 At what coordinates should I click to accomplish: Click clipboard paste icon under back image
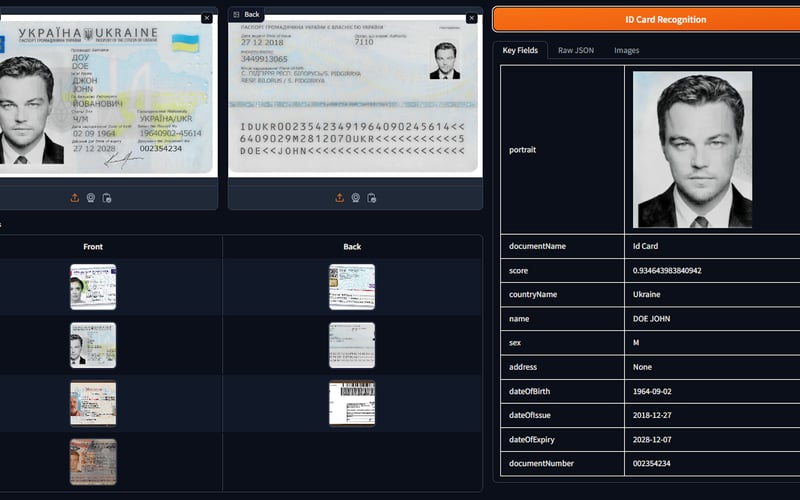coord(371,198)
